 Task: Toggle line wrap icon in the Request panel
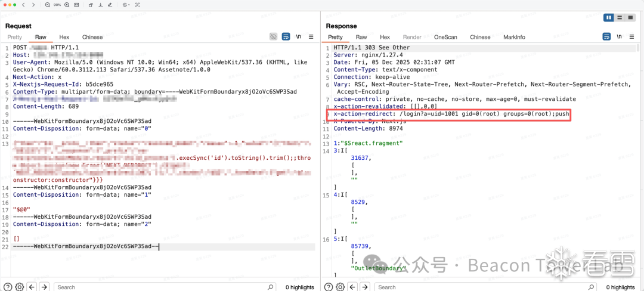286,37
